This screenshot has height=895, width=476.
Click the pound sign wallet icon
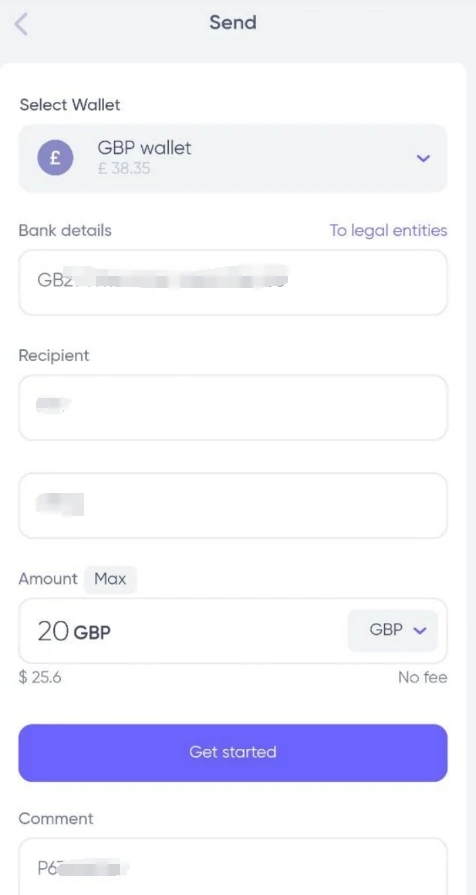click(x=55, y=158)
